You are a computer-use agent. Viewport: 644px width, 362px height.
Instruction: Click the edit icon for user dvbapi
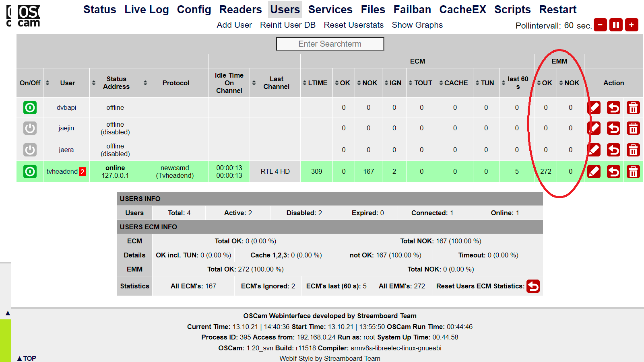[594, 108]
